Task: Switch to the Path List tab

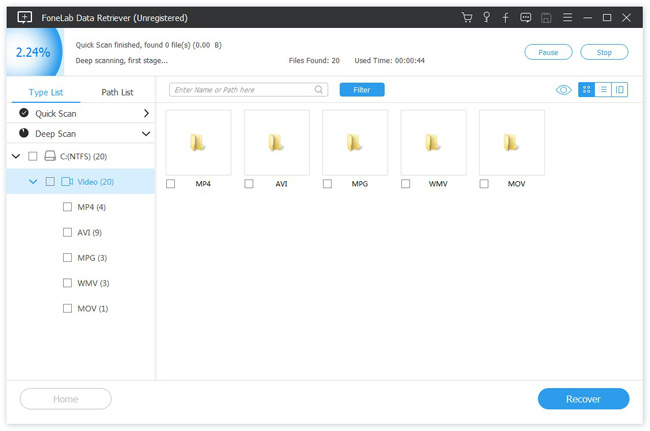Action: tap(117, 92)
